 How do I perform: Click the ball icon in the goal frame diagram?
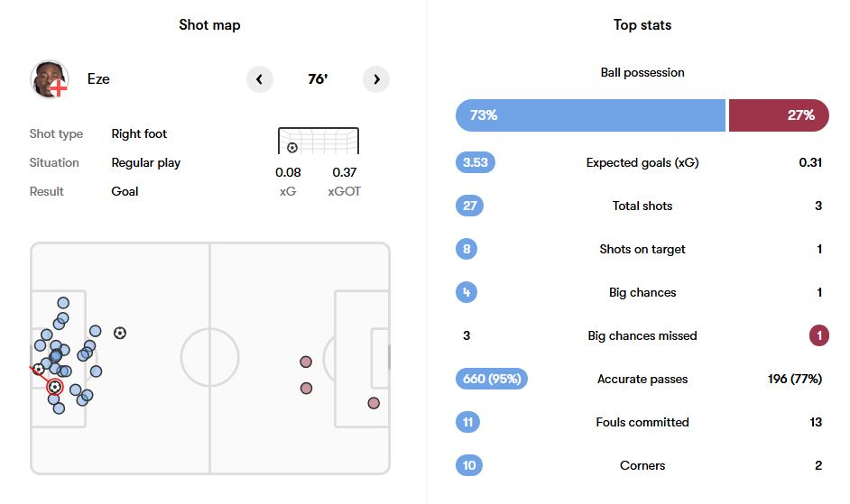[292, 147]
